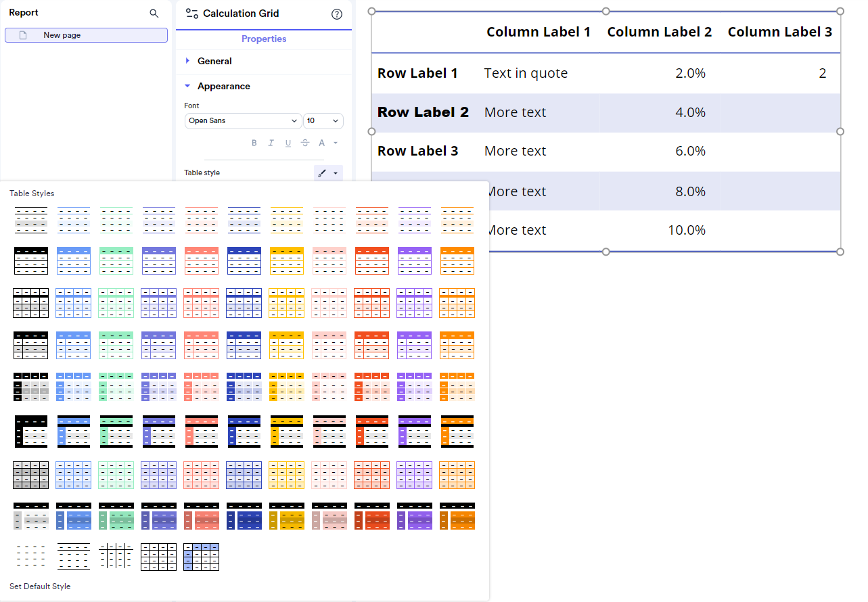Toggle italic formatting
868x602 pixels.
tap(271, 143)
